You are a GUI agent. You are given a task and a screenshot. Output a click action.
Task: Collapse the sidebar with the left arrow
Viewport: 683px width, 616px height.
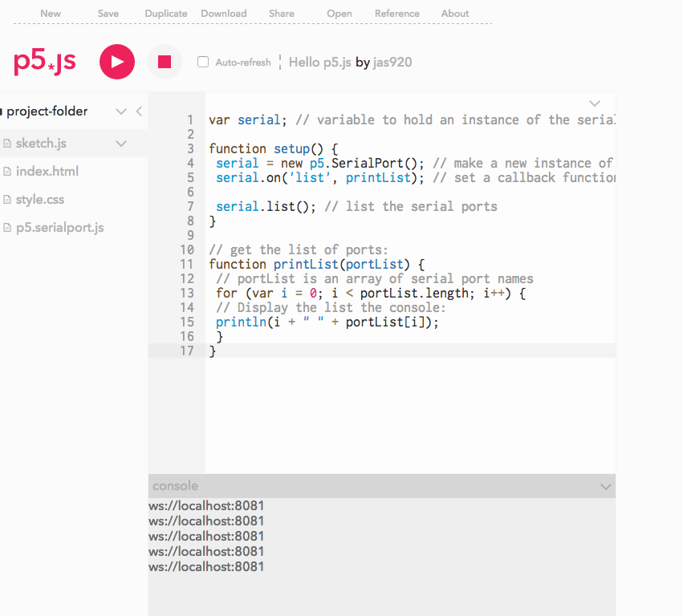tap(139, 111)
